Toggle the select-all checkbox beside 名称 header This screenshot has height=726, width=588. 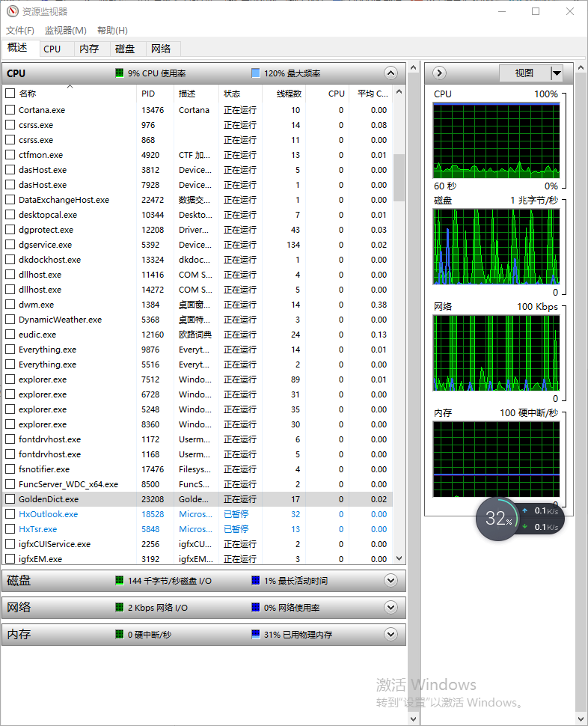click(10, 93)
